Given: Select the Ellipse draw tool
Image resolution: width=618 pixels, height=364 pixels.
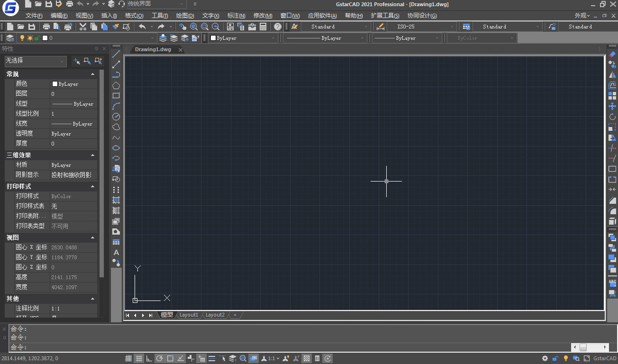Looking at the screenshot, I should [116, 148].
